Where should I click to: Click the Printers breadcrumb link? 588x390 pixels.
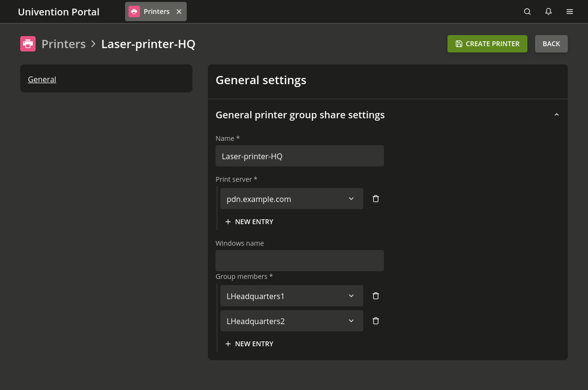point(64,44)
